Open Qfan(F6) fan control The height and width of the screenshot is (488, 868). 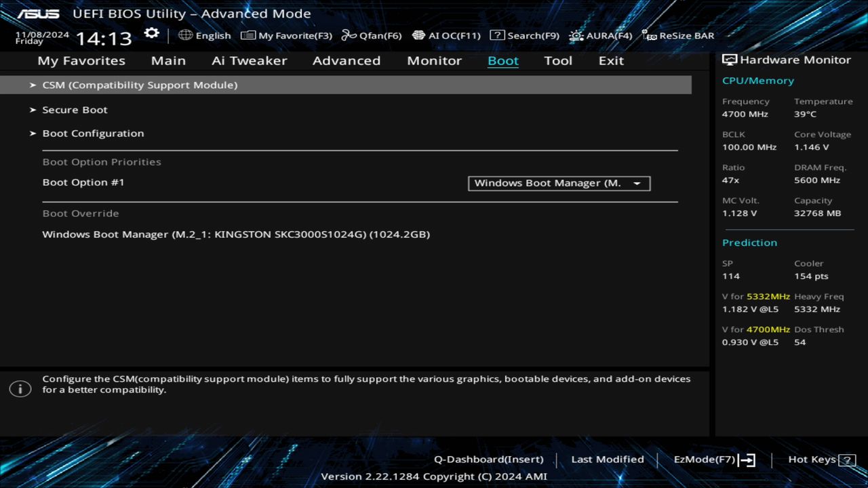(x=372, y=35)
